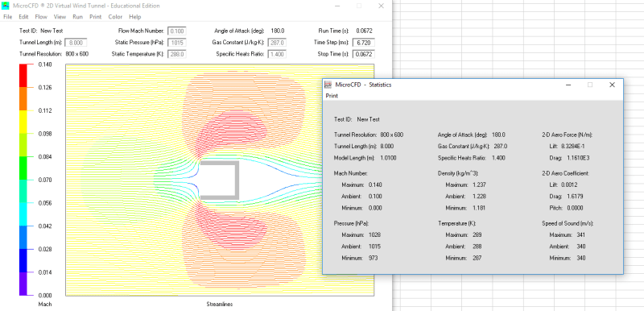Click the red segment of Mach color scale
The image size is (644, 311).
(23, 76)
